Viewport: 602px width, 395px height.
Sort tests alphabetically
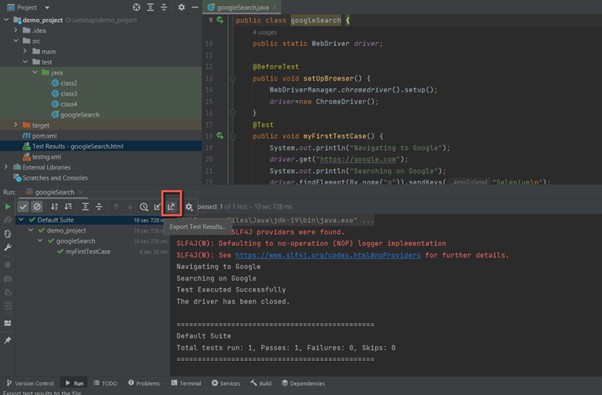tap(54, 207)
